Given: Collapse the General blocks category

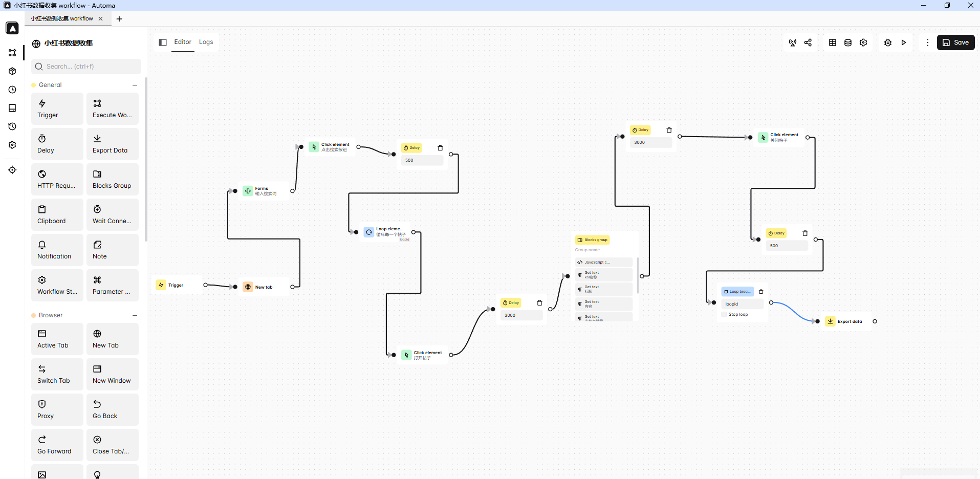Looking at the screenshot, I should tap(135, 85).
